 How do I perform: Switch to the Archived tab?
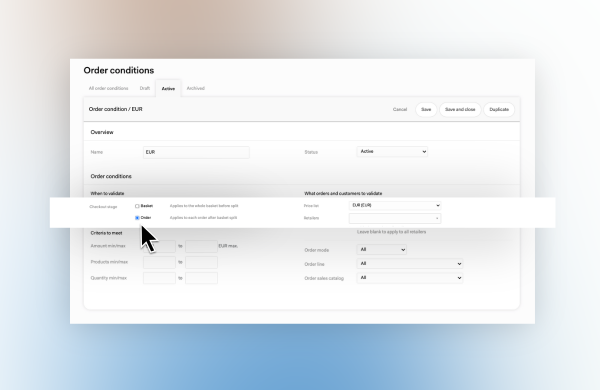[196, 88]
